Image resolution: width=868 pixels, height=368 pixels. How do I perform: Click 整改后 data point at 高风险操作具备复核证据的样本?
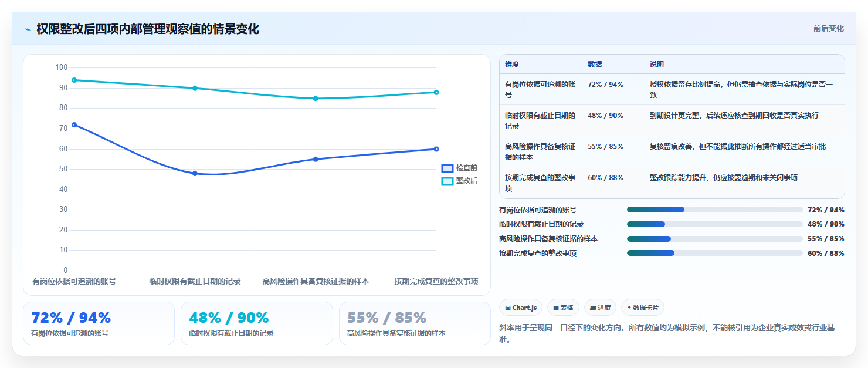[x=316, y=98]
